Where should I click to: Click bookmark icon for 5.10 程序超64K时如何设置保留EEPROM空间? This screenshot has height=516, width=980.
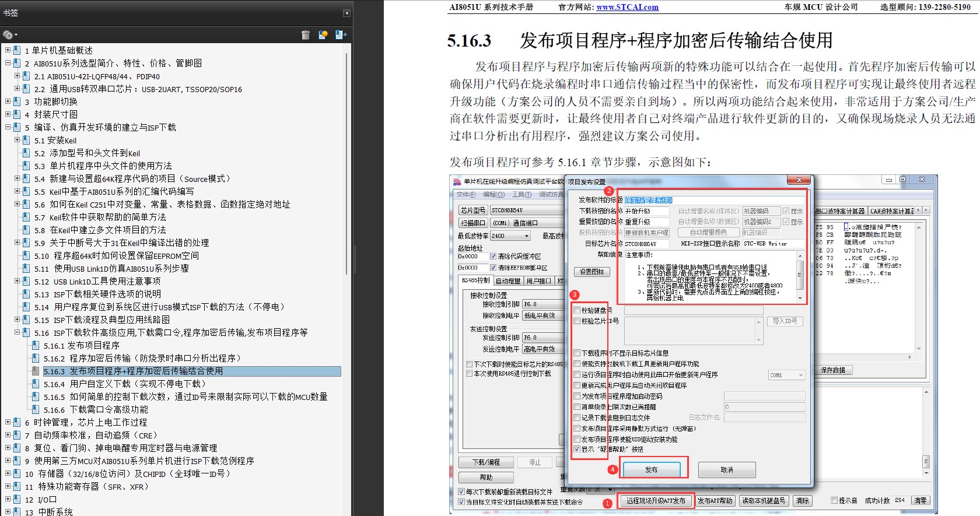tap(26, 255)
